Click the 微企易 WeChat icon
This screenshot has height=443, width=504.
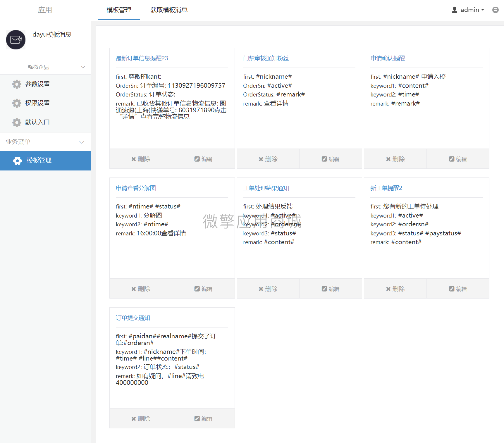pos(30,67)
